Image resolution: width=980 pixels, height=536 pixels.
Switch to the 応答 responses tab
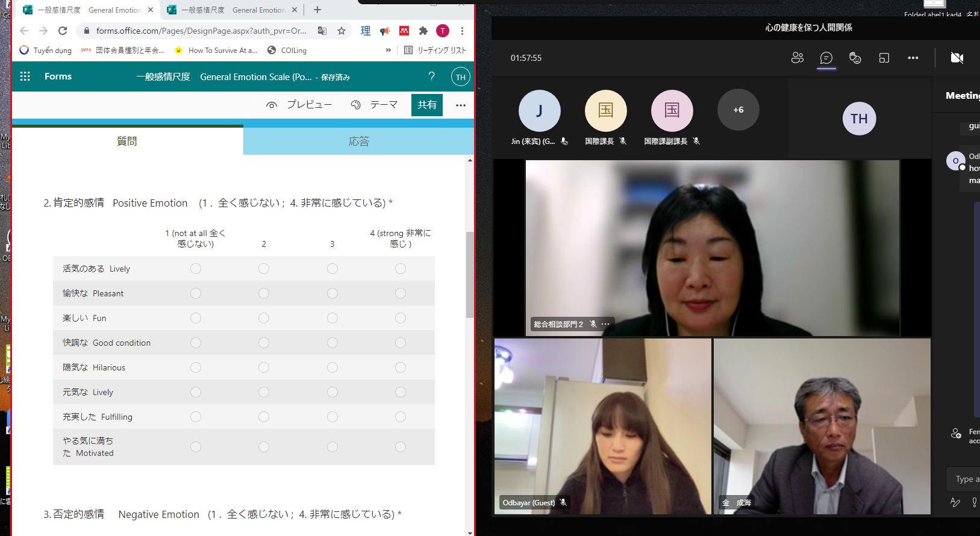point(358,142)
